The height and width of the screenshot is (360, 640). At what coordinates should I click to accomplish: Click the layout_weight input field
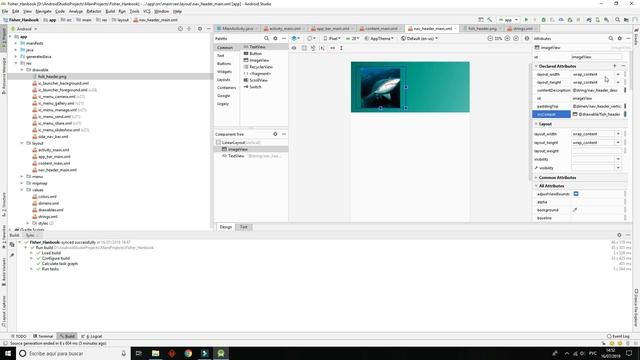[596, 151]
